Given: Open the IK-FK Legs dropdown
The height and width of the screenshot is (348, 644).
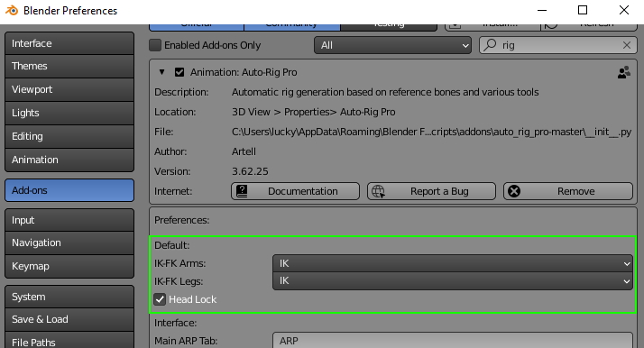Looking at the screenshot, I should (x=453, y=281).
